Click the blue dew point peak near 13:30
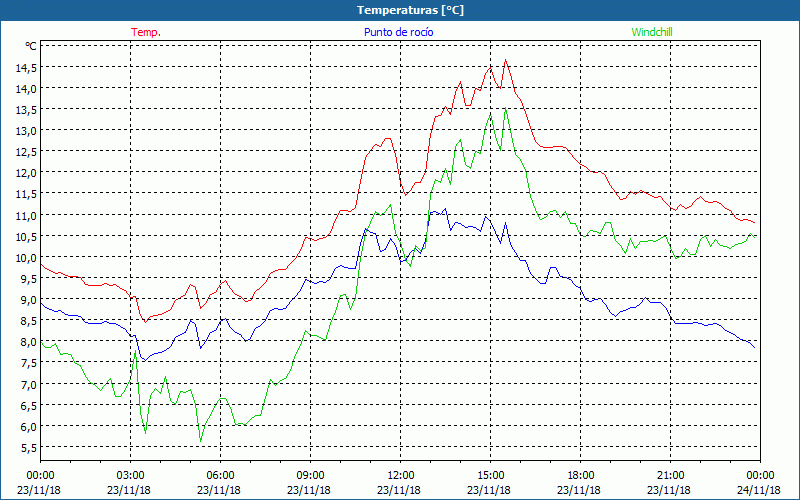The image size is (800, 500). pos(445,209)
